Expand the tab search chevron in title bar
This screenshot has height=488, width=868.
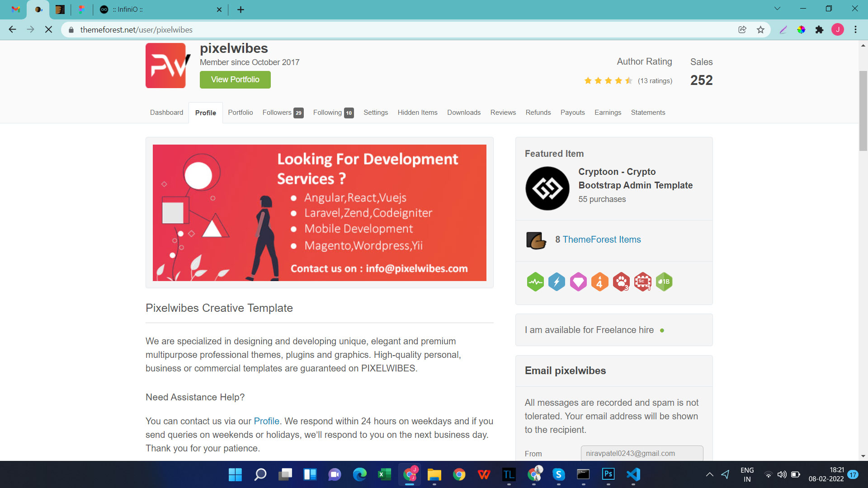[x=777, y=9]
